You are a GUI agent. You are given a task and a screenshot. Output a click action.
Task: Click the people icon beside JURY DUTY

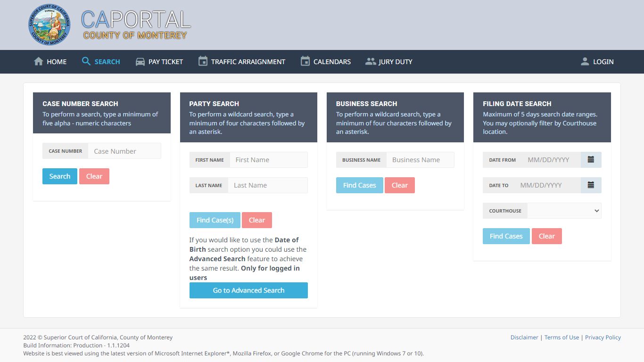pos(371,62)
